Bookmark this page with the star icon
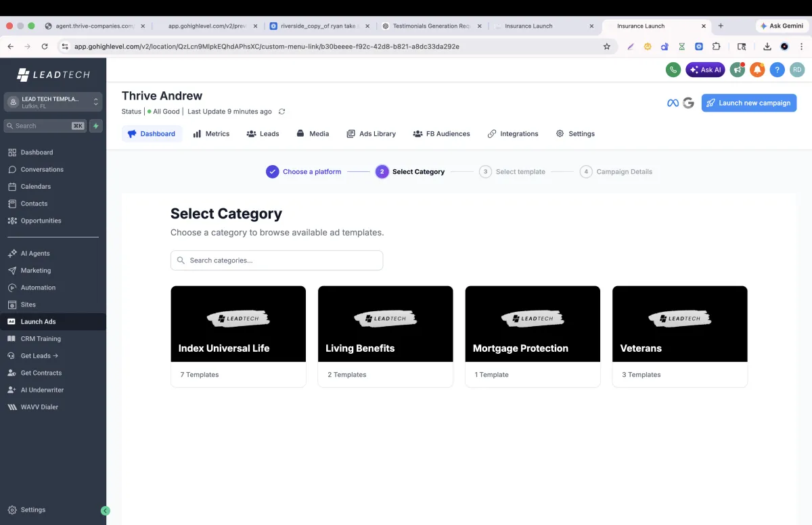812x525 pixels. click(607, 47)
